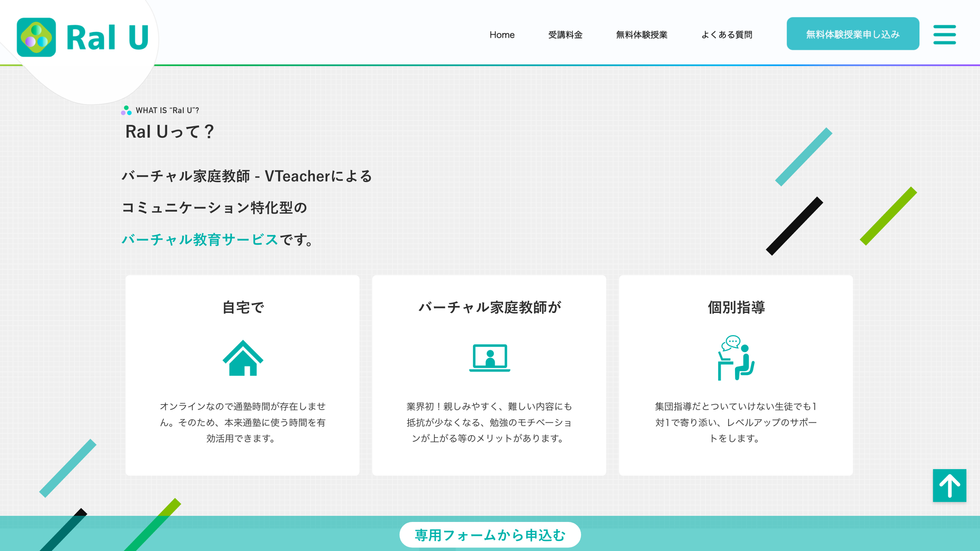Screen dimensions: 980x551
Task: Click the 無料体験授業申し込み button
Action: (x=853, y=34)
